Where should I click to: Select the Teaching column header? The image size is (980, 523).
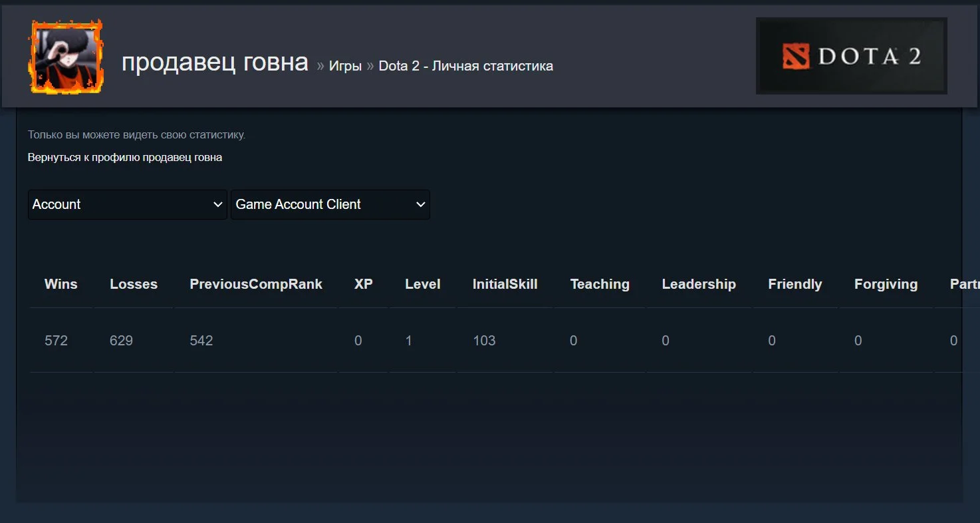click(x=600, y=284)
